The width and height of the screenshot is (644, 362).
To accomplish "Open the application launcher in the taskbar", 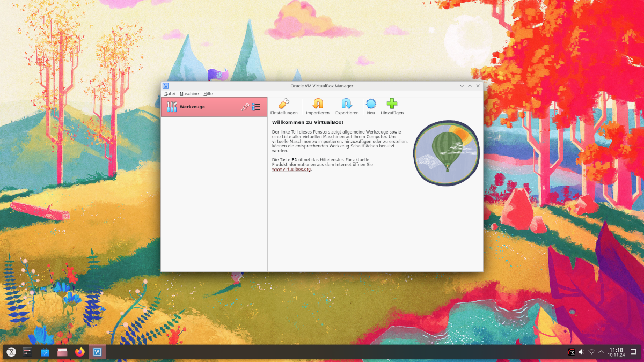I will [x=11, y=352].
